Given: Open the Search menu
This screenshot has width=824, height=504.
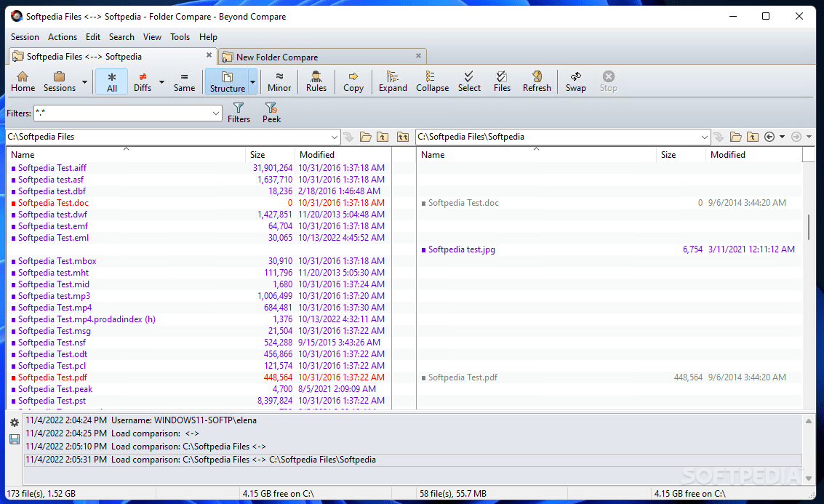Looking at the screenshot, I should click(121, 37).
